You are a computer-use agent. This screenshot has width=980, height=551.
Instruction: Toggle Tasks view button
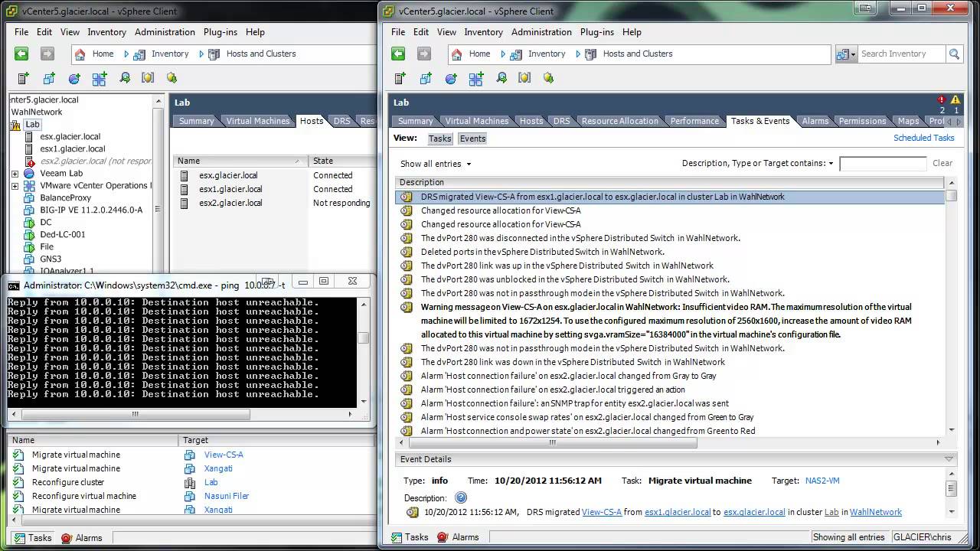coord(439,139)
